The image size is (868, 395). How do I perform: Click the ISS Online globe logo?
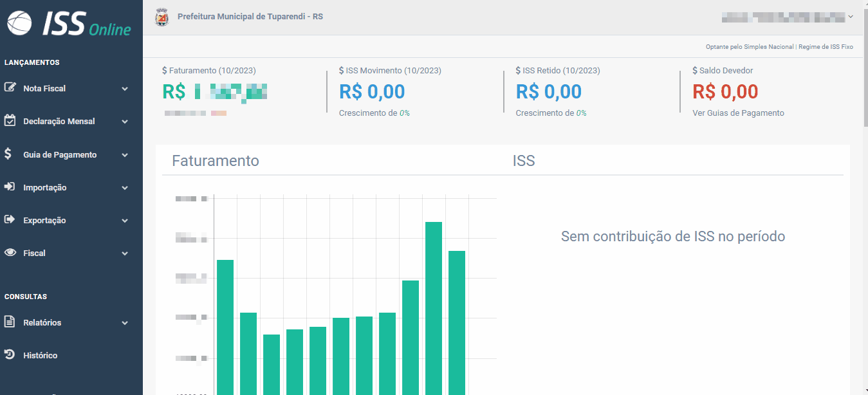pyautogui.click(x=19, y=24)
